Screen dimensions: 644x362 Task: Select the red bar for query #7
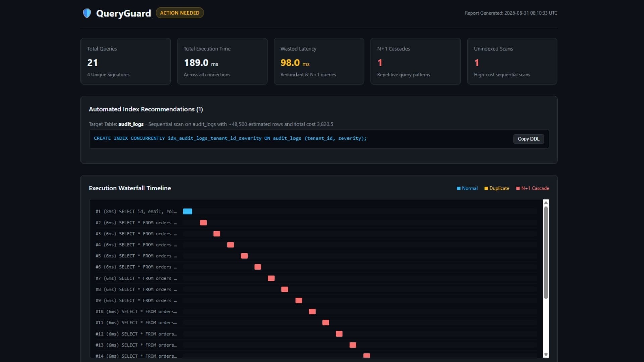[x=271, y=278]
